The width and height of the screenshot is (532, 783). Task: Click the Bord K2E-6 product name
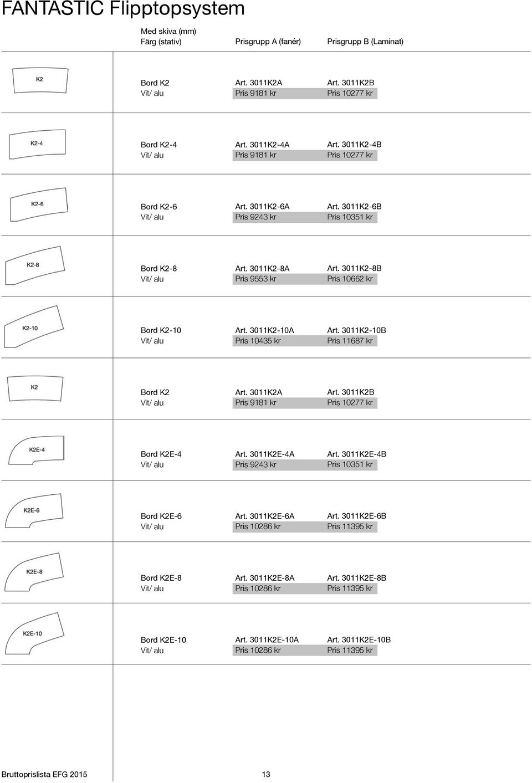click(161, 516)
